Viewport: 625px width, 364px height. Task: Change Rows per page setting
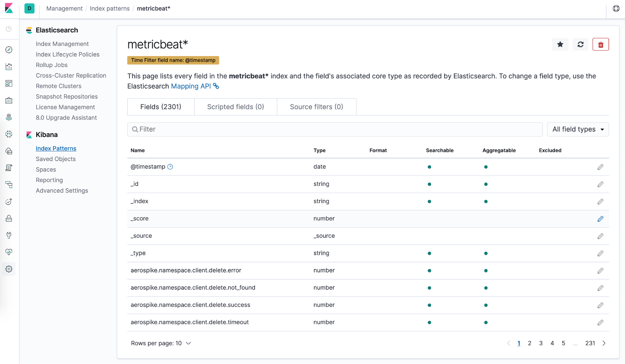tap(161, 343)
